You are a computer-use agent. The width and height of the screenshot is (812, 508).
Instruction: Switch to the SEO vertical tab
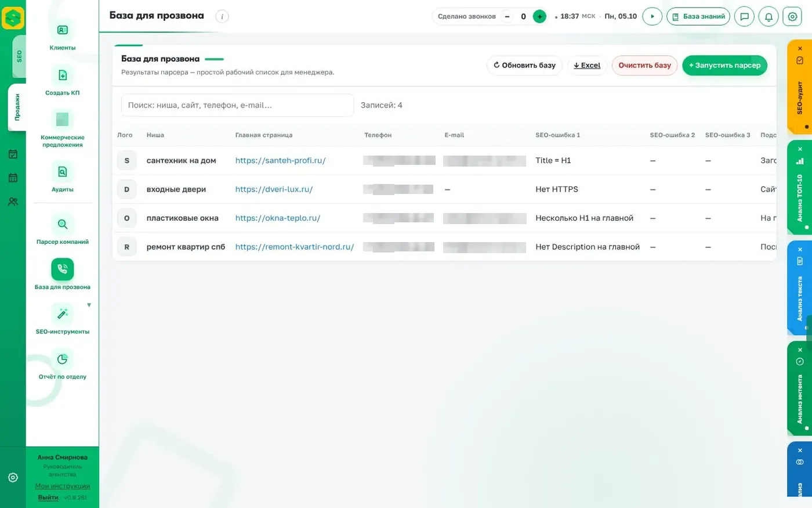click(x=19, y=56)
